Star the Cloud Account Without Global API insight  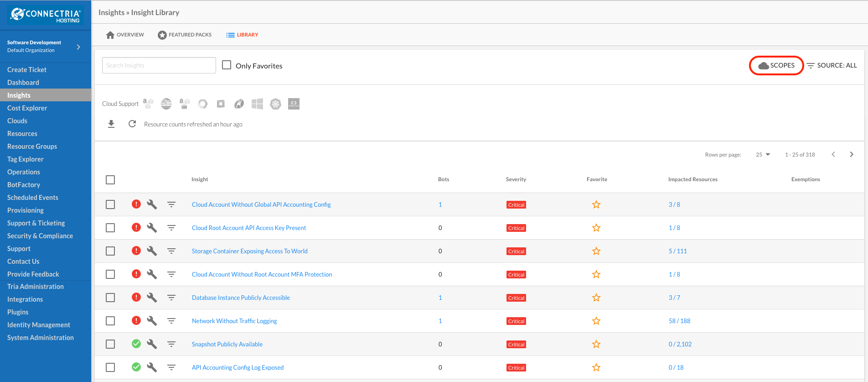pos(596,204)
